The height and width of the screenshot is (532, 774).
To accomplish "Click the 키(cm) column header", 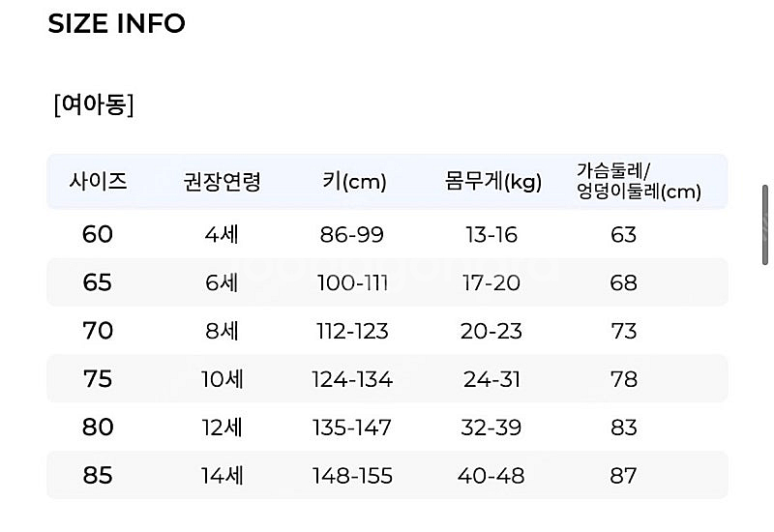I will 354,182.
